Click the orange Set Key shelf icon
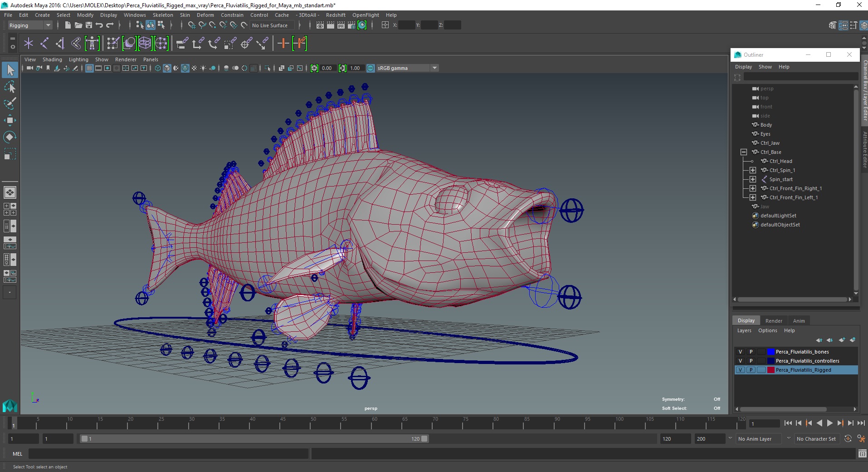868x472 pixels. 283,44
